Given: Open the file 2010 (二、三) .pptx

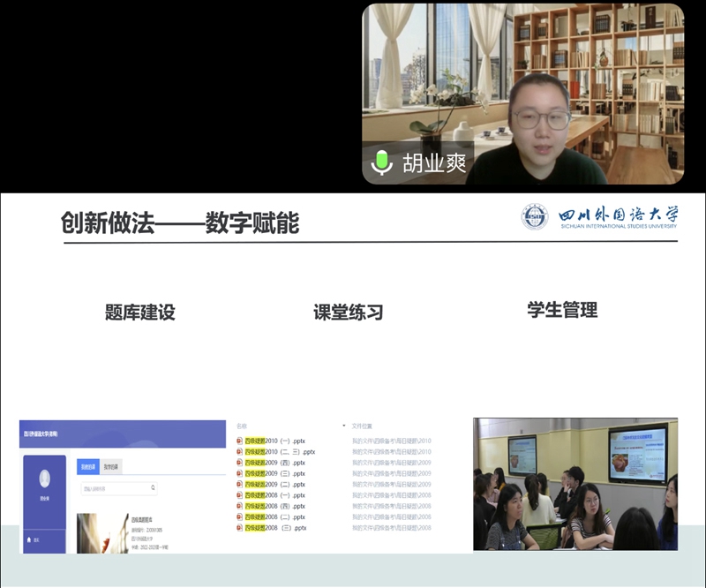Looking at the screenshot, I should (280, 452).
